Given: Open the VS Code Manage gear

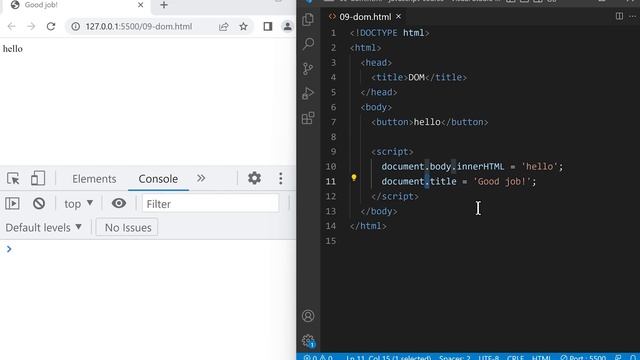Looking at the screenshot, I should click(308, 340).
